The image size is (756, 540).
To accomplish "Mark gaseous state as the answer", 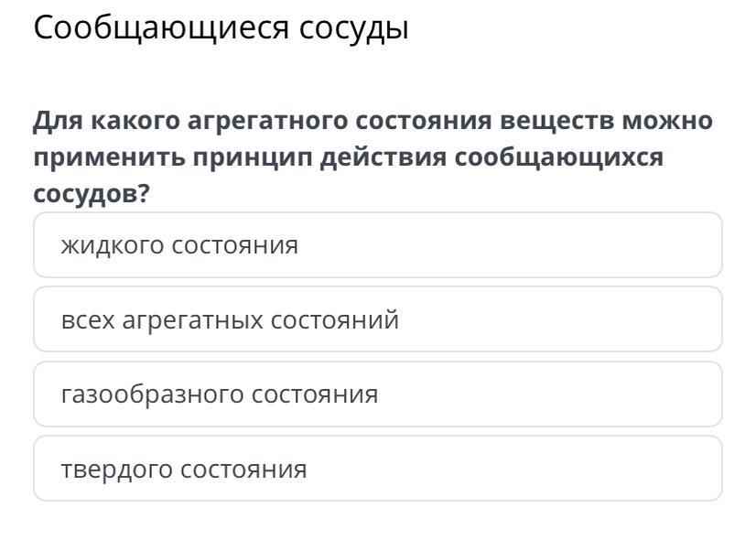I will coord(377,394).
